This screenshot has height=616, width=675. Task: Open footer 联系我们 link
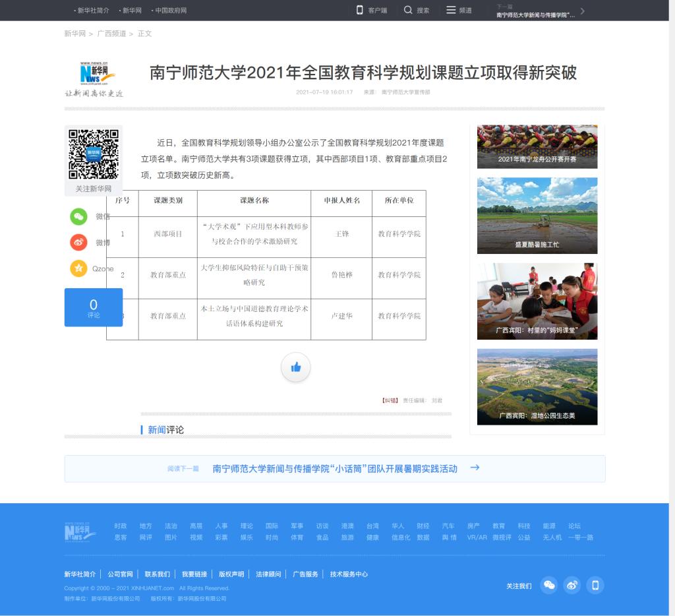click(157, 574)
